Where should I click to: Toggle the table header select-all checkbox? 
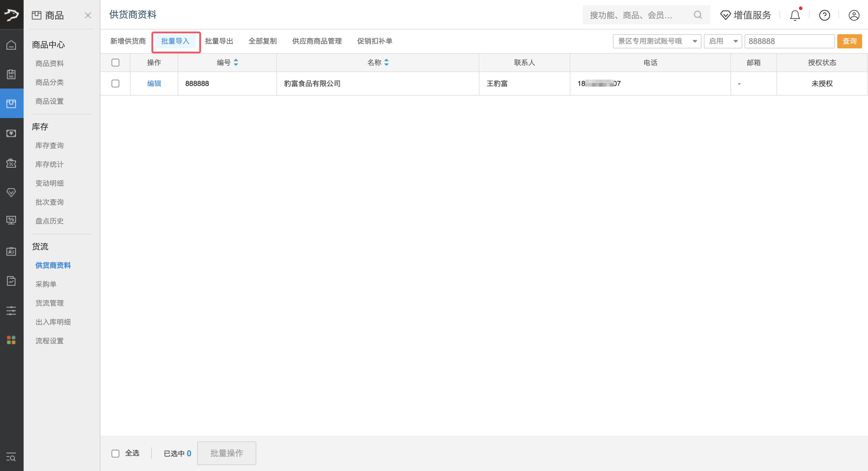[115, 63]
